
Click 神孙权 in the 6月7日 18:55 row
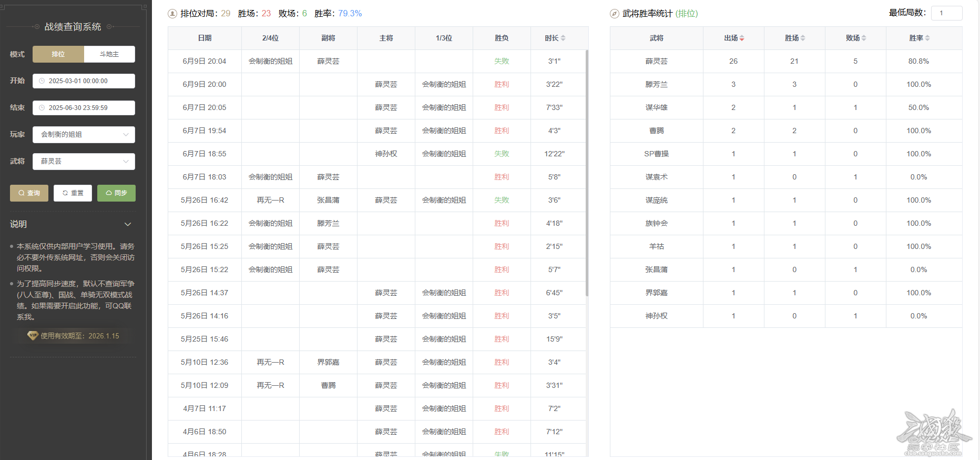point(386,154)
